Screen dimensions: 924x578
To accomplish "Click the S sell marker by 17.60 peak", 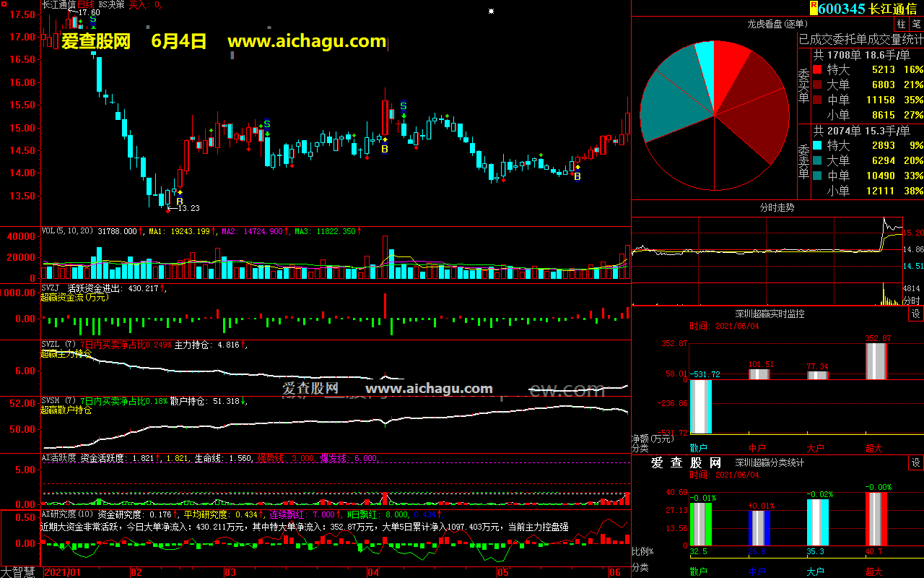I will pos(93,20).
